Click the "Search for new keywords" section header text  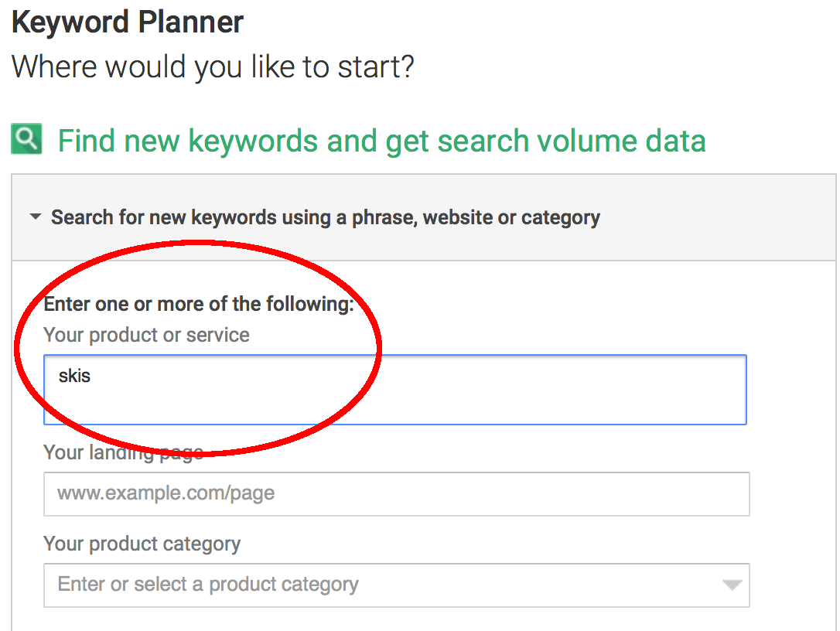(x=325, y=217)
